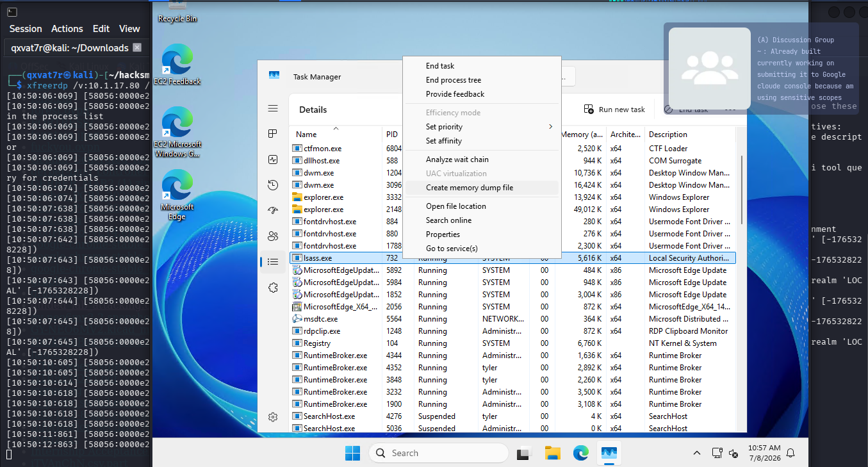Screen dimensions: 868x467
Task: Sort by Description column header
Action: pyautogui.click(x=689, y=135)
